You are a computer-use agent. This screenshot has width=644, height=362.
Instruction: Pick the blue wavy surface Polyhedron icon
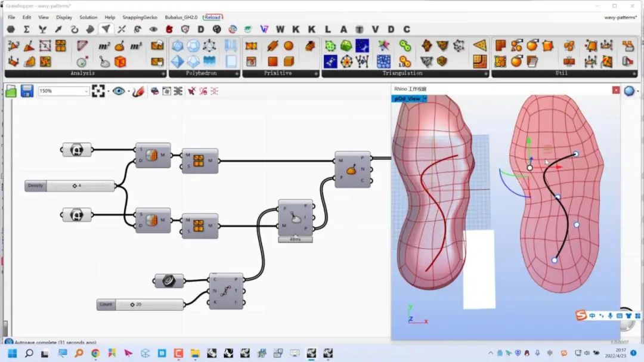(x=209, y=61)
